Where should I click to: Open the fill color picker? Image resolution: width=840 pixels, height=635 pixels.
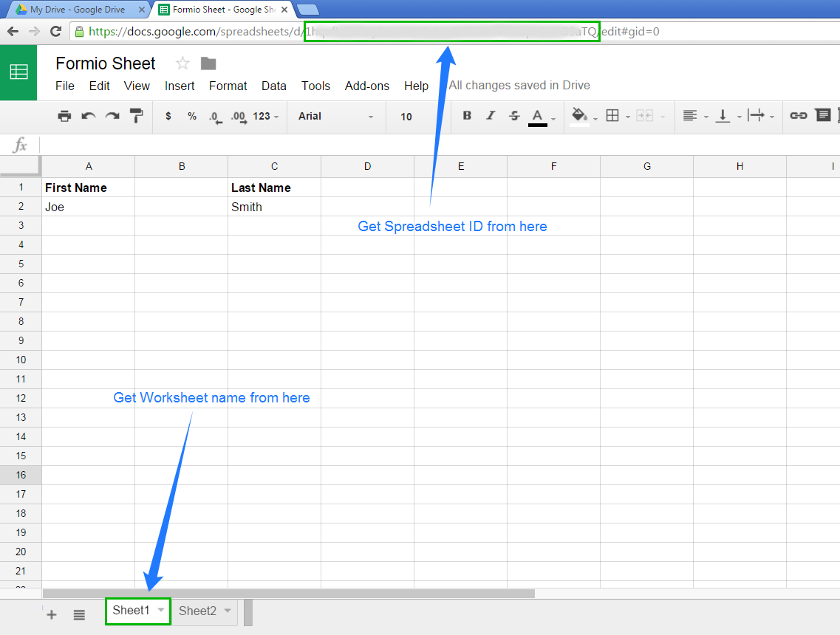pyautogui.click(x=580, y=116)
